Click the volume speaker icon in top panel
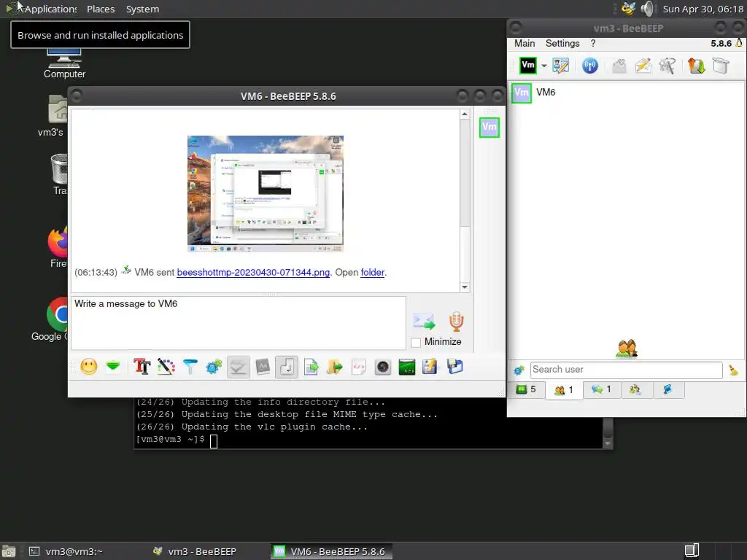The width and height of the screenshot is (747, 560). [x=647, y=9]
